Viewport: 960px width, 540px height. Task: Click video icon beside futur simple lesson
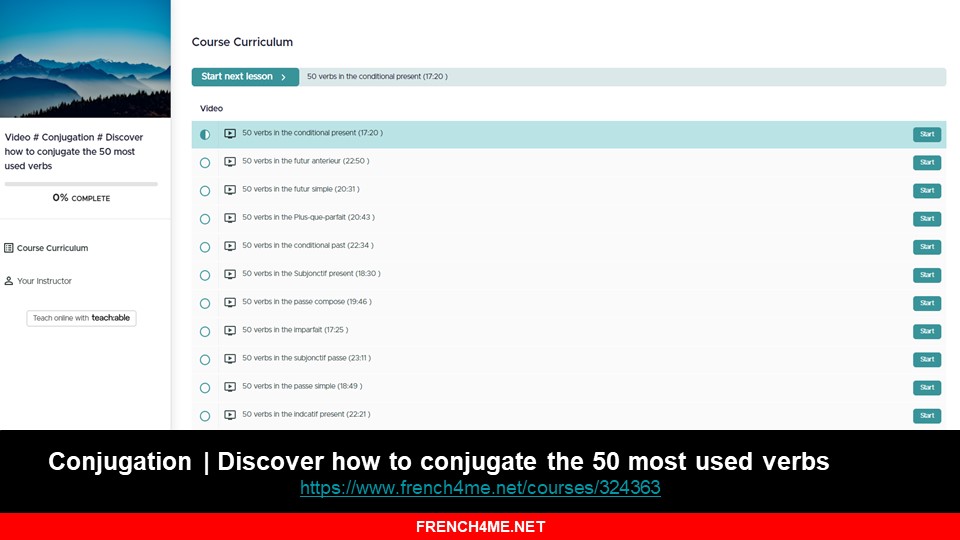coord(230,190)
